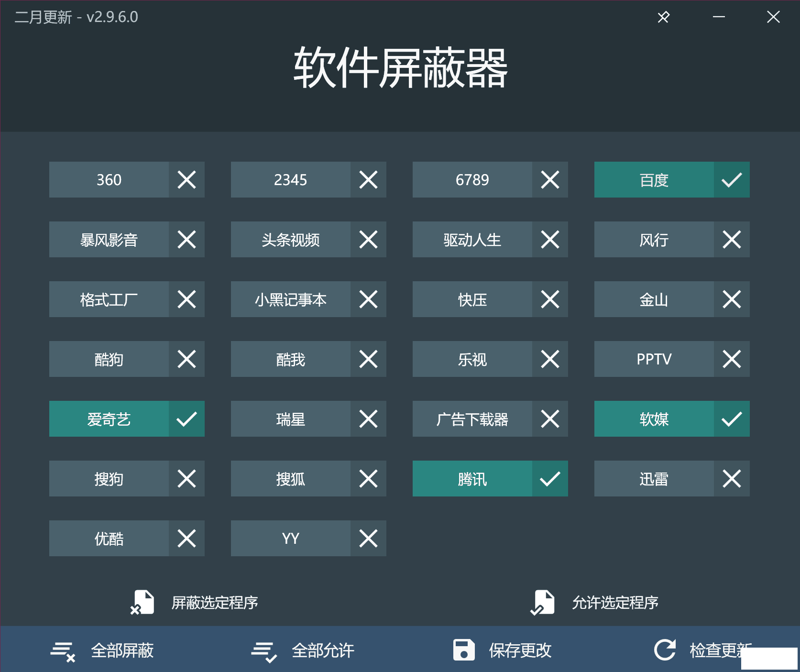Select the 广告下载器 label tile
This screenshot has height=672, width=800.
click(472, 419)
